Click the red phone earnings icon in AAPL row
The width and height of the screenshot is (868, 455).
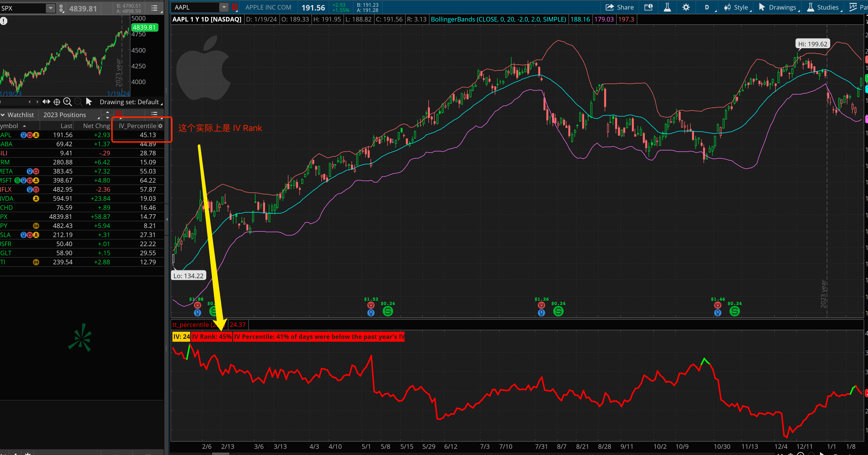(x=30, y=135)
